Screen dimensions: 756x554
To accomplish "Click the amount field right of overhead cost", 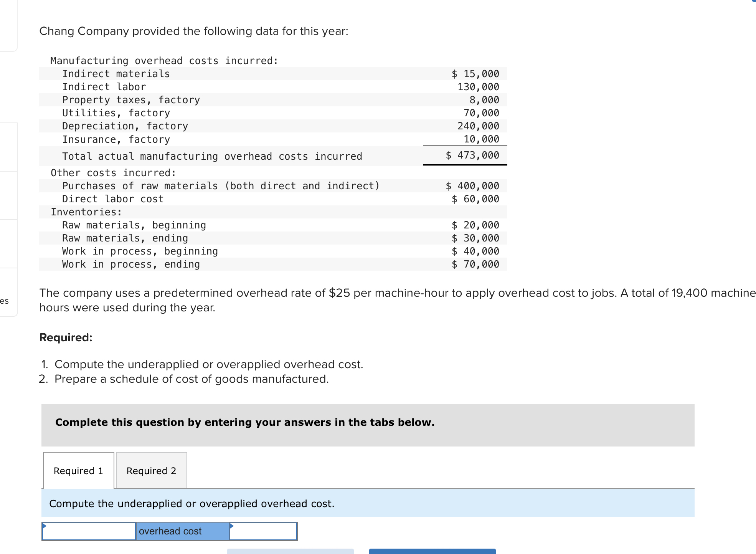I will tap(263, 531).
